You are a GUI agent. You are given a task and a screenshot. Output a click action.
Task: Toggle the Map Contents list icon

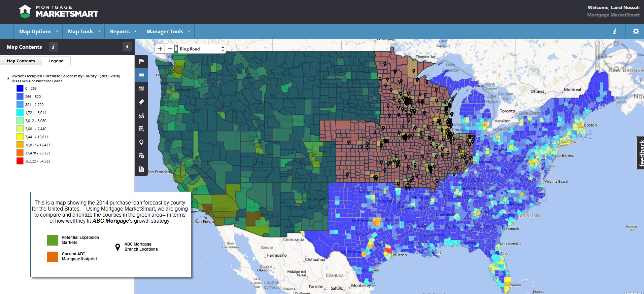point(141,75)
